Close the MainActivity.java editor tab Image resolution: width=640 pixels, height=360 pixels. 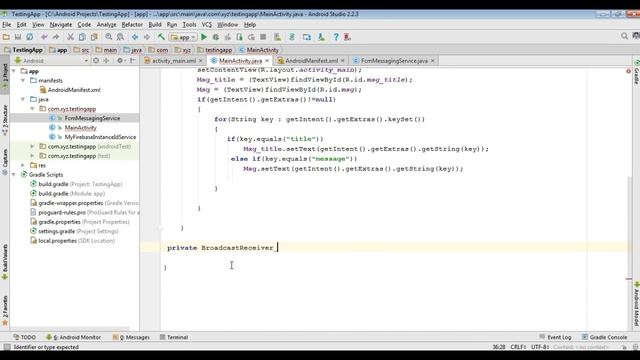[x=267, y=60]
